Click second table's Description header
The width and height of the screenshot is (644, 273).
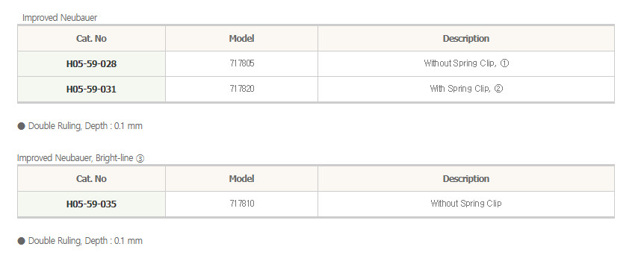tap(465, 179)
